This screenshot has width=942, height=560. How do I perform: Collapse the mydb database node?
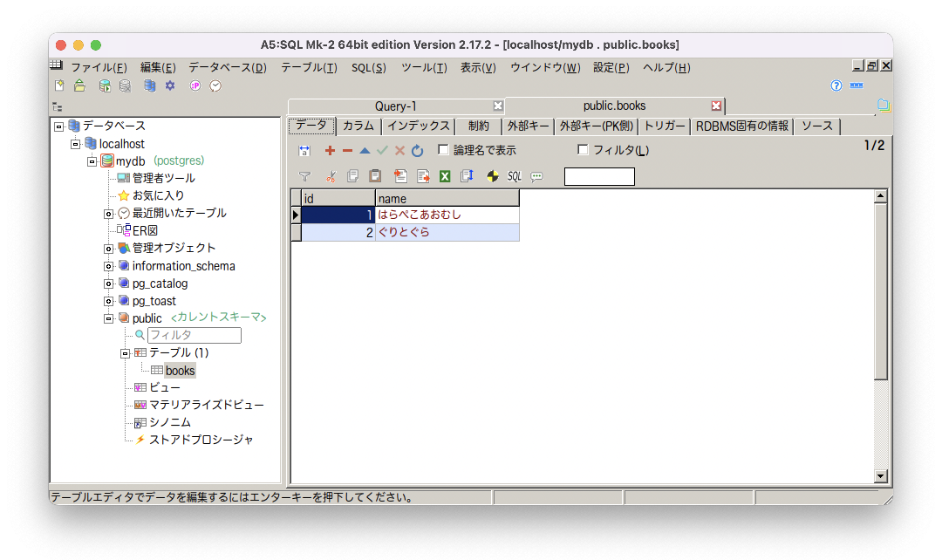pyautogui.click(x=92, y=161)
